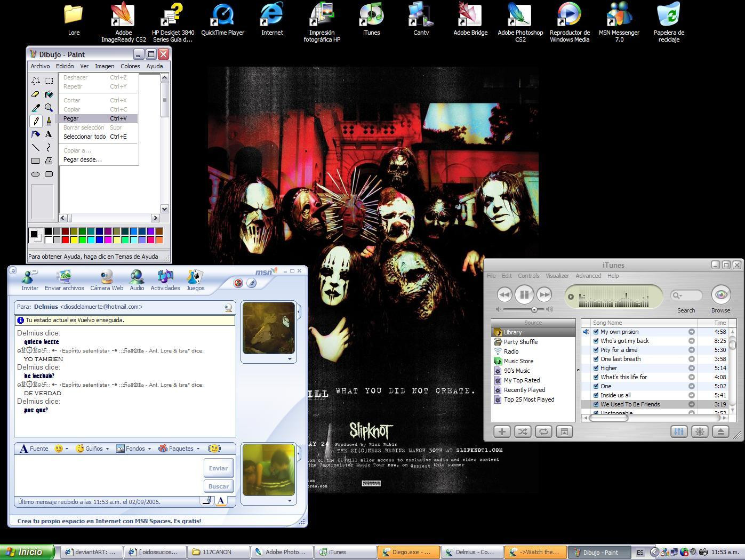Select the Rounded Rectangle tool
Image resolution: width=745 pixels, height=560 pixels.
click(x=49, y=174)
